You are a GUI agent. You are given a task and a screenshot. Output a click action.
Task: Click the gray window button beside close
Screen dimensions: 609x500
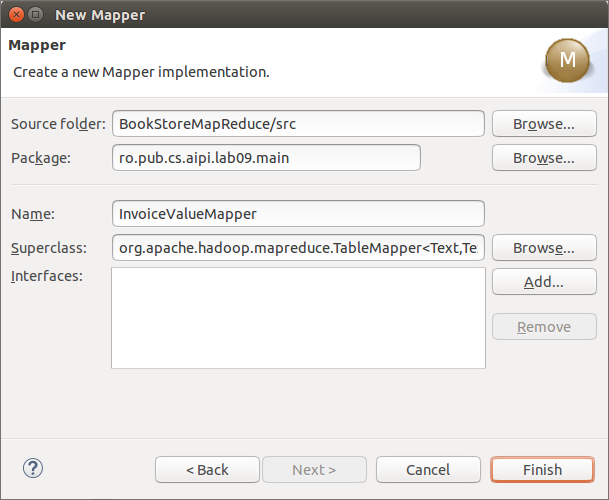(35, 15)
